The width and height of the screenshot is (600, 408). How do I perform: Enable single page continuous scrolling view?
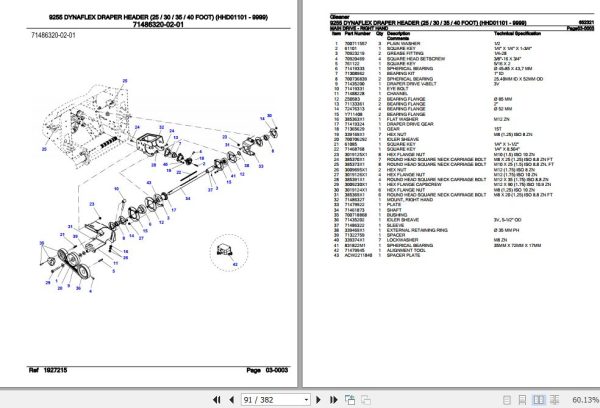[522, 400]
